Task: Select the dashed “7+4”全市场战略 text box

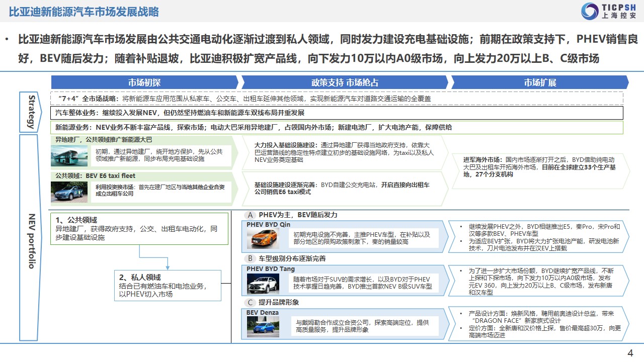Action: coord(337,99)
